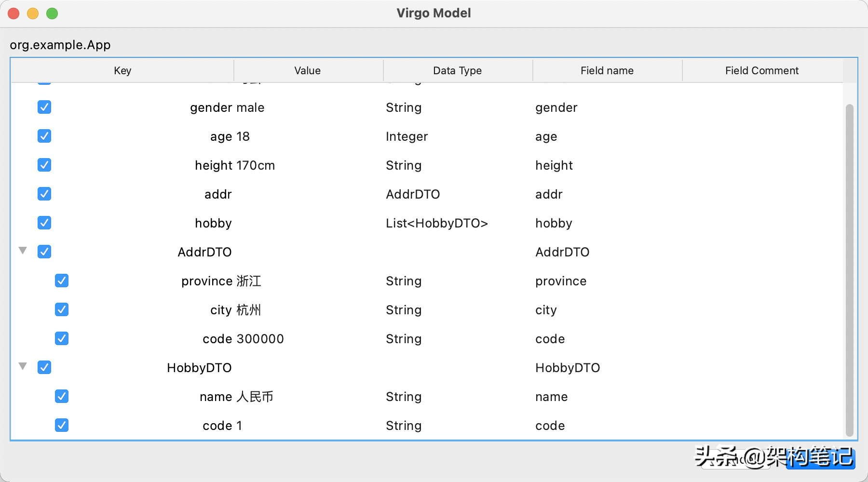Uncheck the addr row checkbox
The image size is (868, 482).
(44, 194)
